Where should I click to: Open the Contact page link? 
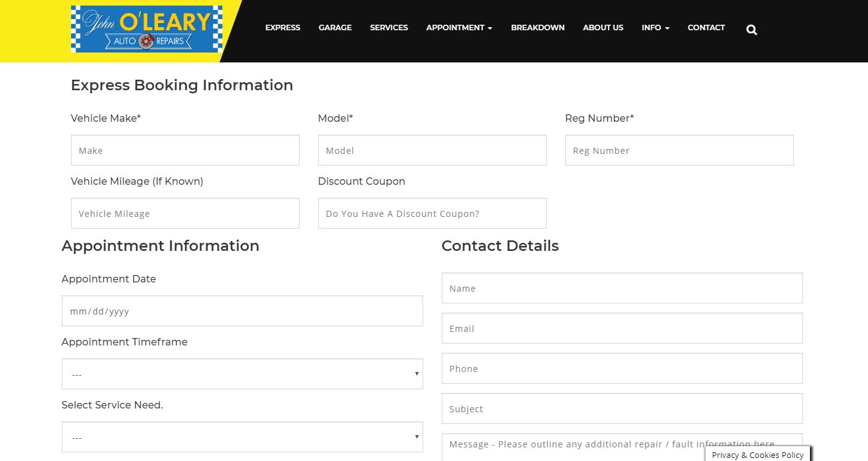[x=706, y=28]
